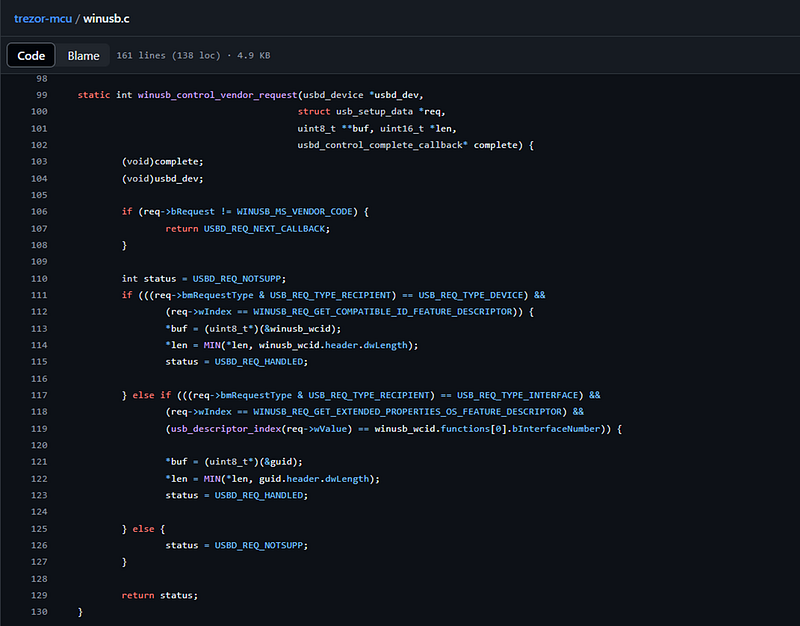
Task: Select line number 99
Action: click(x=42, y=95)
